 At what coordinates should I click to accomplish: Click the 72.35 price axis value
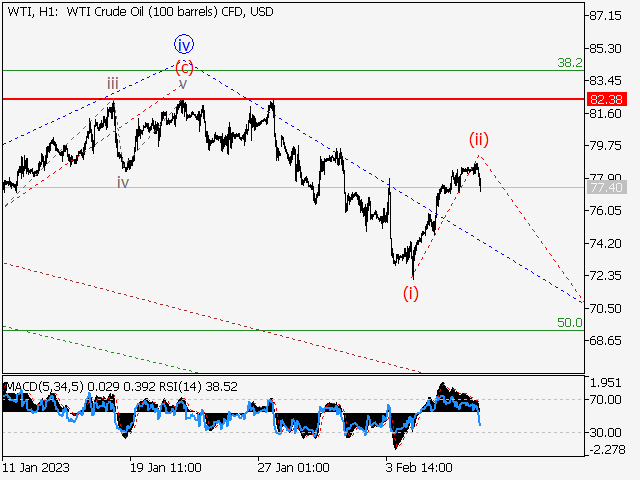(606, 276)
